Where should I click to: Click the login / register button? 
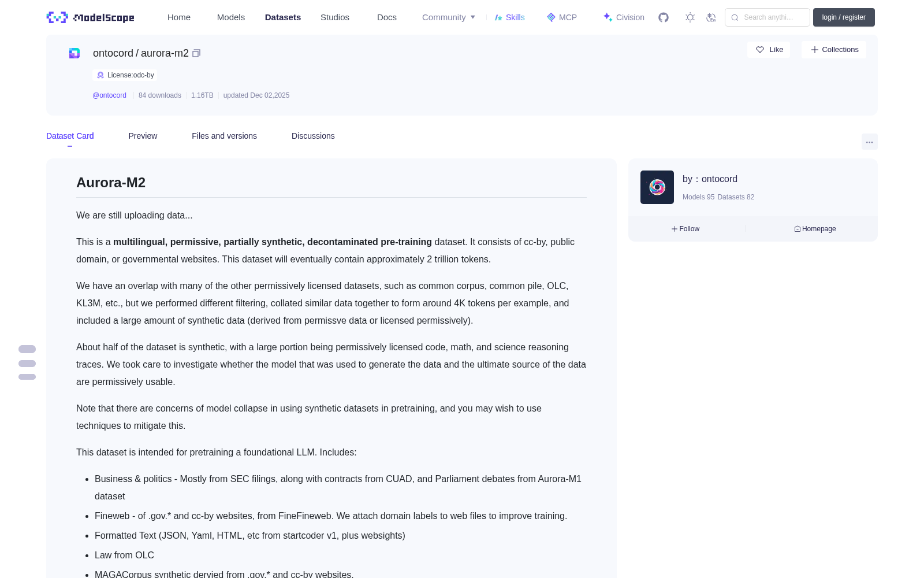844,17
